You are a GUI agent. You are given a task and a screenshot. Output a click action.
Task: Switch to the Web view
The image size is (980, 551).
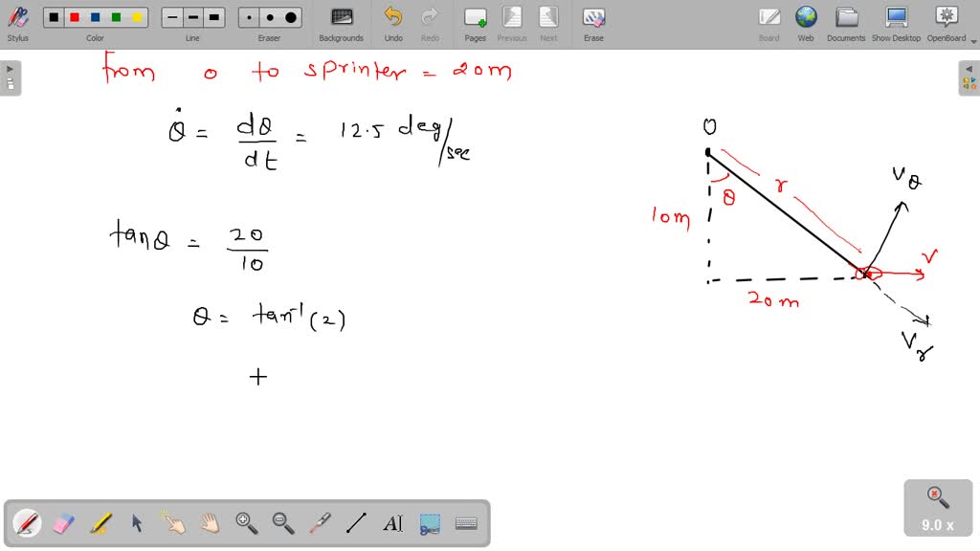pos(806,23)
